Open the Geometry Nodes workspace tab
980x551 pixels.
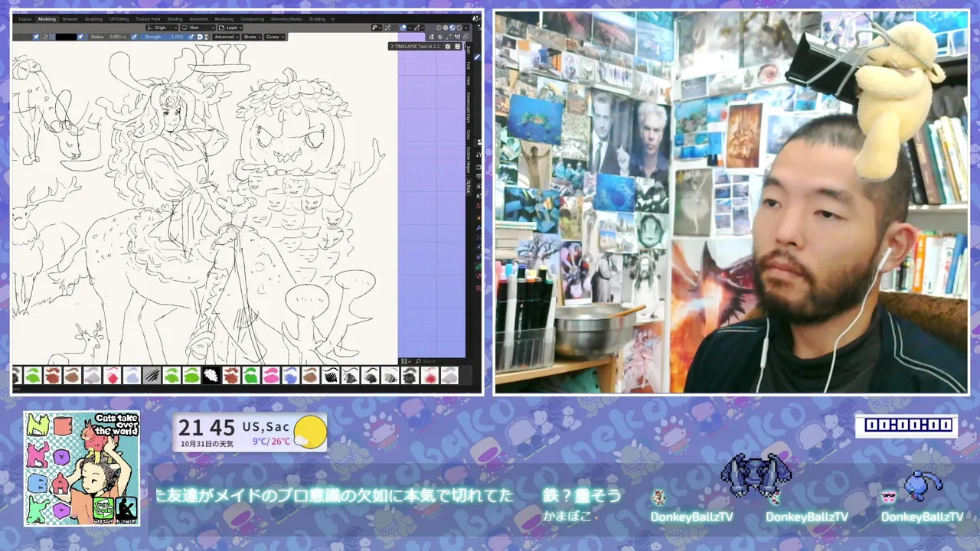[x=286, y=18]
